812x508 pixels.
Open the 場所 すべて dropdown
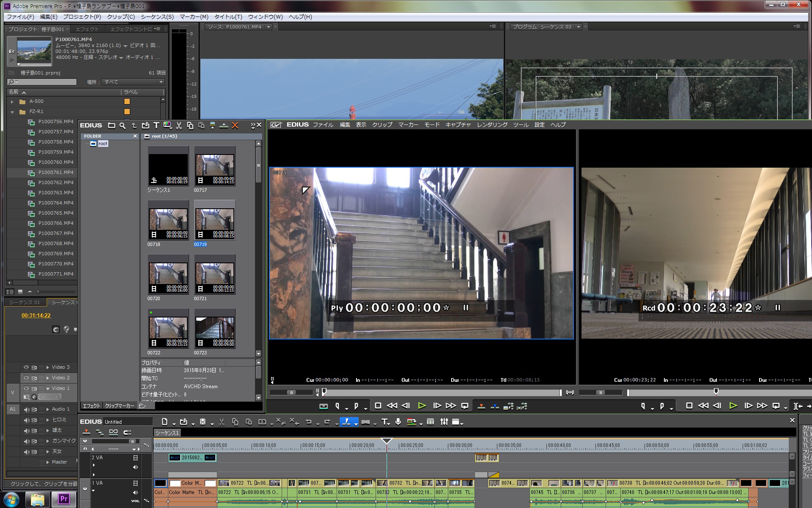[x=132, y=82]
